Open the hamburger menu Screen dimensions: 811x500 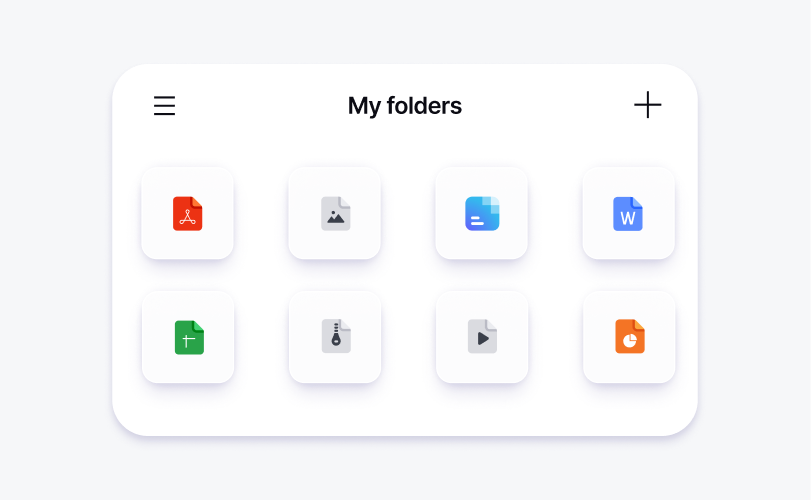[164, 106]
